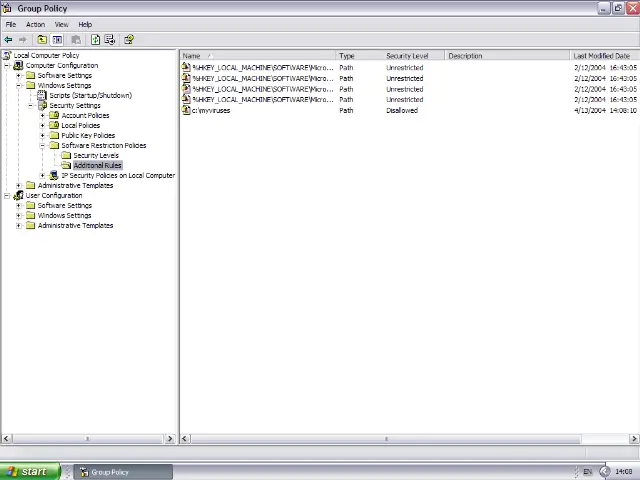The height and width of the screenshot is (480, 640).
Task: Click the Security Levels folder icon
Action: [66, 156]
